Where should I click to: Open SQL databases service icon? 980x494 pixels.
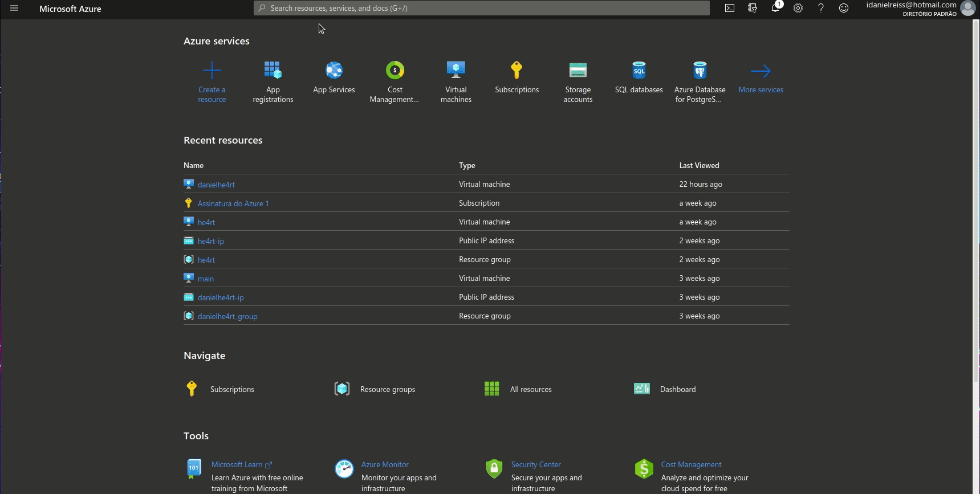(x=639, y=70)
